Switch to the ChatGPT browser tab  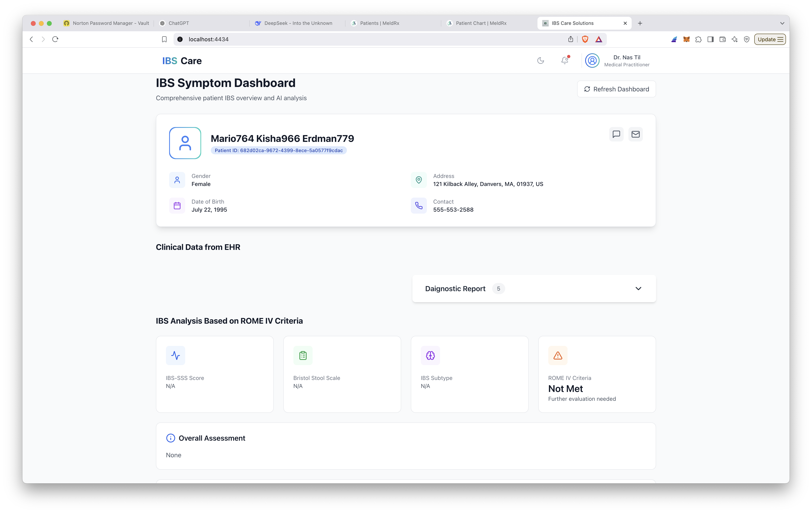tap(179, 23)
